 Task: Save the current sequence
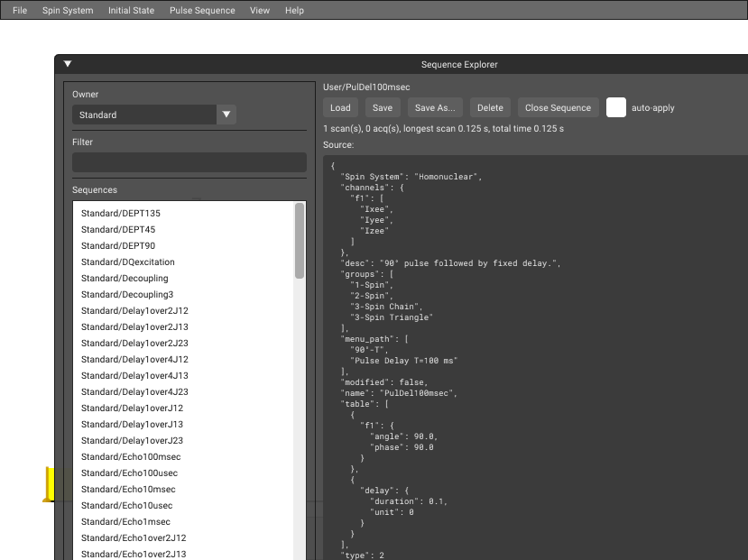pyautogui.click(x=383, y=107)
